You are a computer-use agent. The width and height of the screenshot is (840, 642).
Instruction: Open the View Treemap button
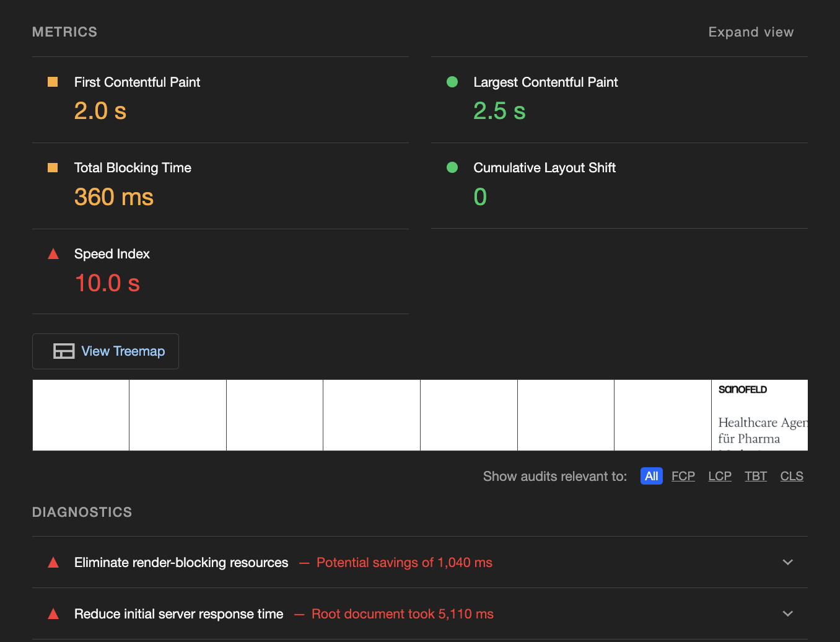[x=105, y=351]
